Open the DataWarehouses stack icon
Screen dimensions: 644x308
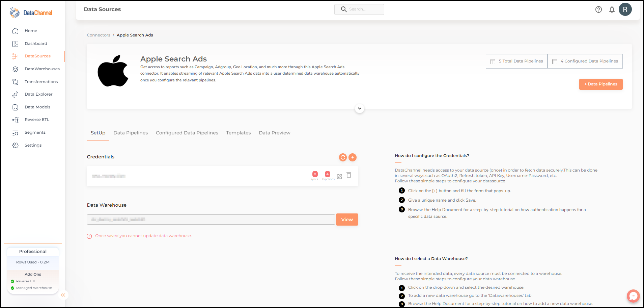(x=15, y=69)
